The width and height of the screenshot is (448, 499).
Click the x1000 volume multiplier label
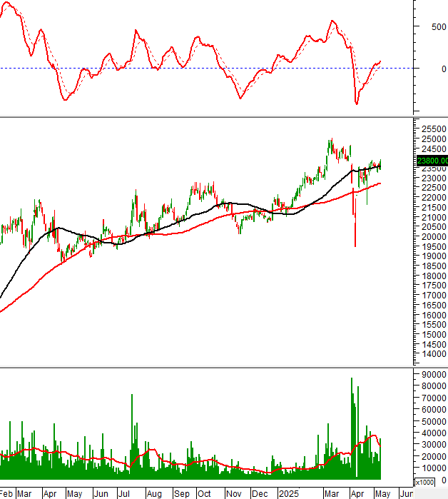tap(424, 482)
